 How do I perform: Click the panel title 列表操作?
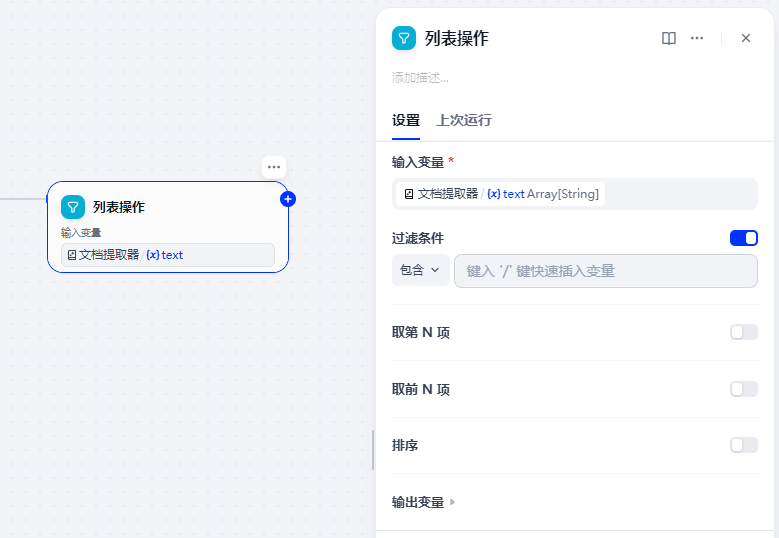(x=457, y=38)
